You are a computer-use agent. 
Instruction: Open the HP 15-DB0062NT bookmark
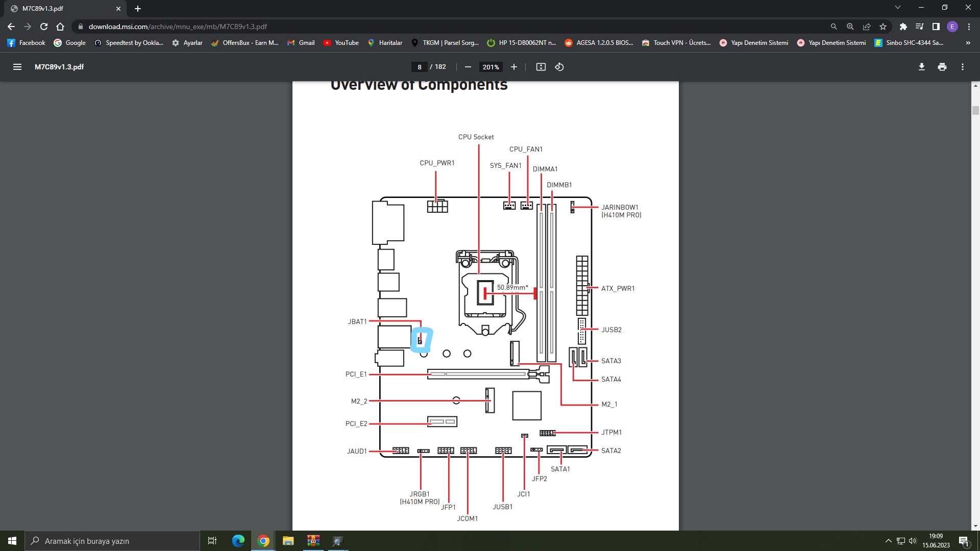tap(522, 43)
